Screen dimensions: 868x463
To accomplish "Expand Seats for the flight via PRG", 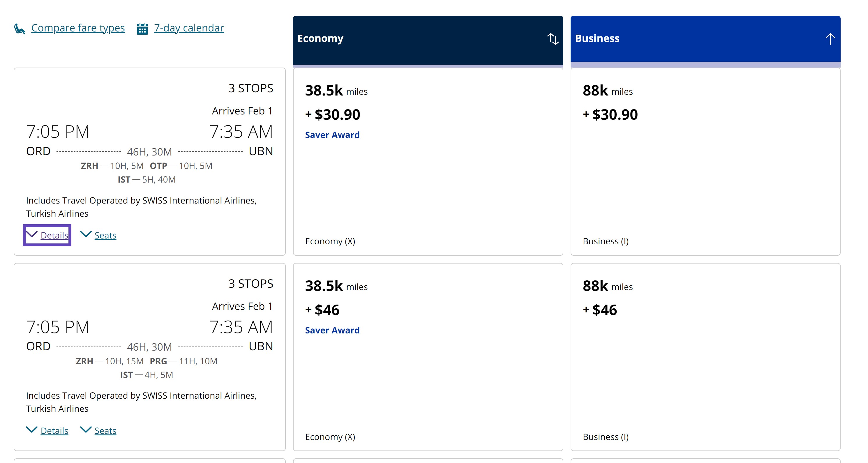I will pos(105,431).
